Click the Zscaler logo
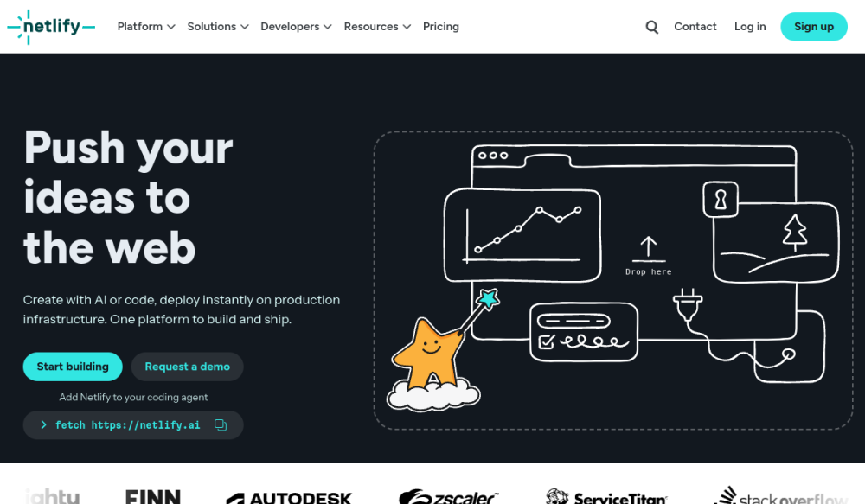This screenshot has width=865, height=504. coord(448,497)
